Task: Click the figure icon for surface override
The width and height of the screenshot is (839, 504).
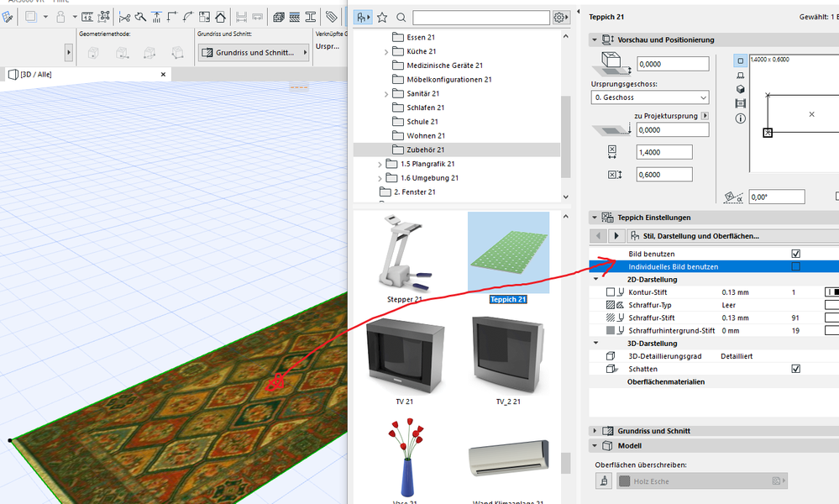Action: pyautogui.click(x=604, y=480)
